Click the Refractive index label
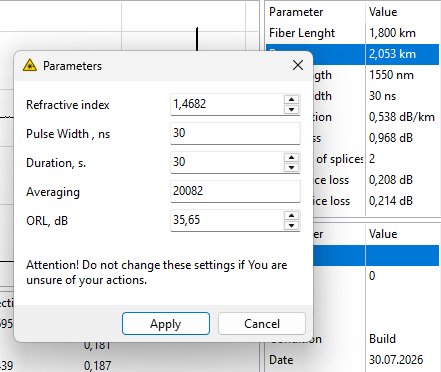Screen dimensions: 441x372 tap(68, 105)
